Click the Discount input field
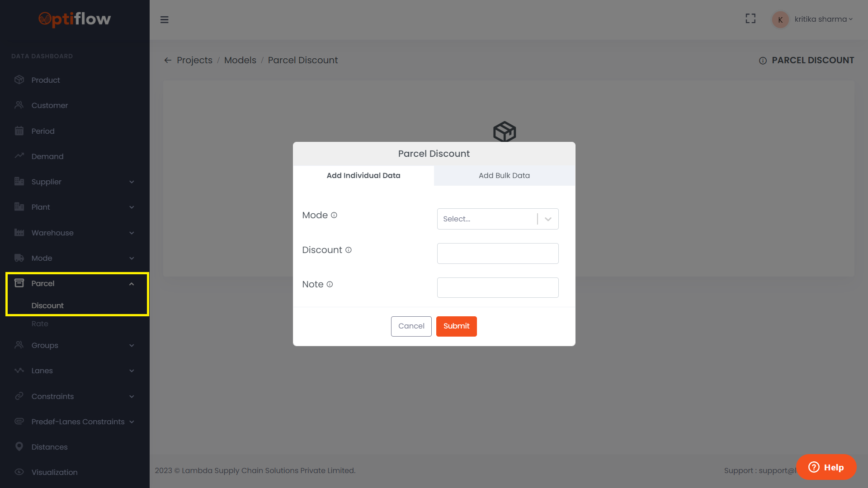This screenshot has height=488, width=868. pos(497,253)
